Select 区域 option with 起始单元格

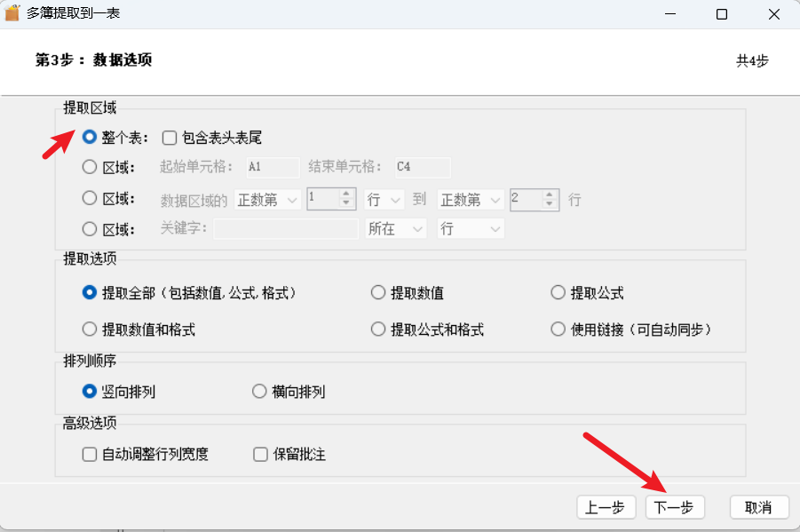click(89, 167)
